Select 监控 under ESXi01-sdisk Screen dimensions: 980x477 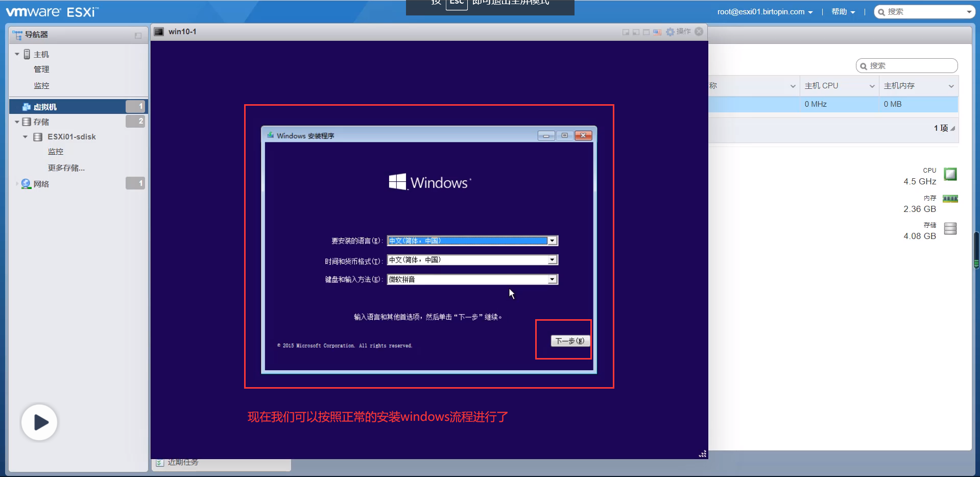56,152
